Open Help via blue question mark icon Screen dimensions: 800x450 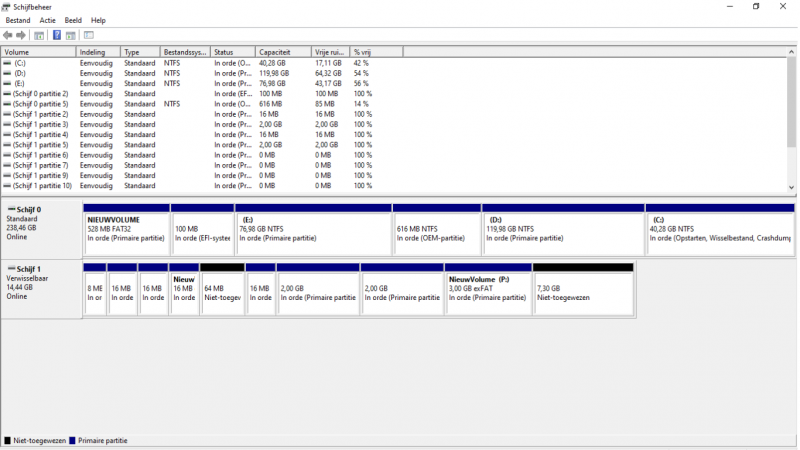coord(57,36)
